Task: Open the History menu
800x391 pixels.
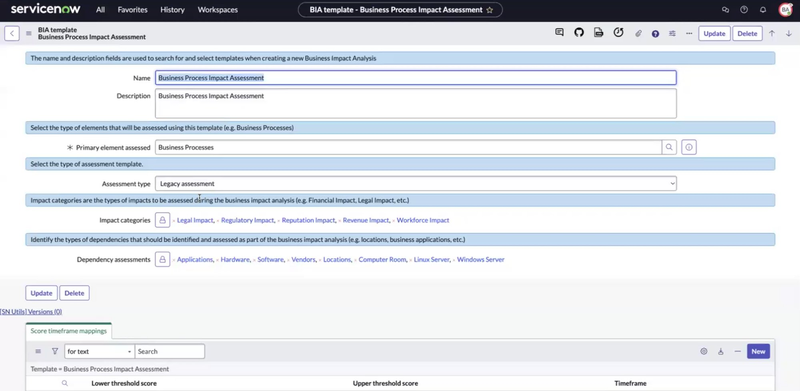Action: 172,10
